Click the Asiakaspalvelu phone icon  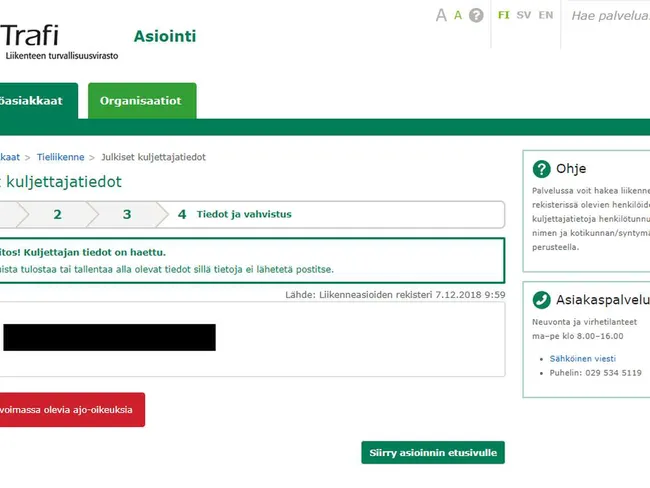tap(541, 300)
